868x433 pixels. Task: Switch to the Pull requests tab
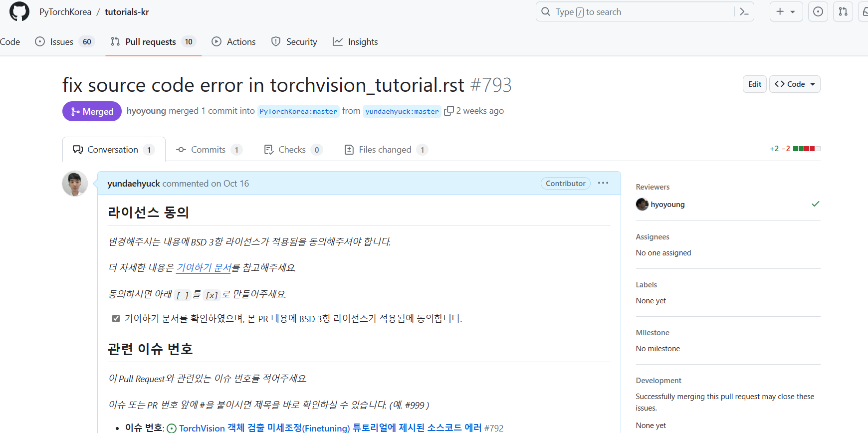[153, 42]
